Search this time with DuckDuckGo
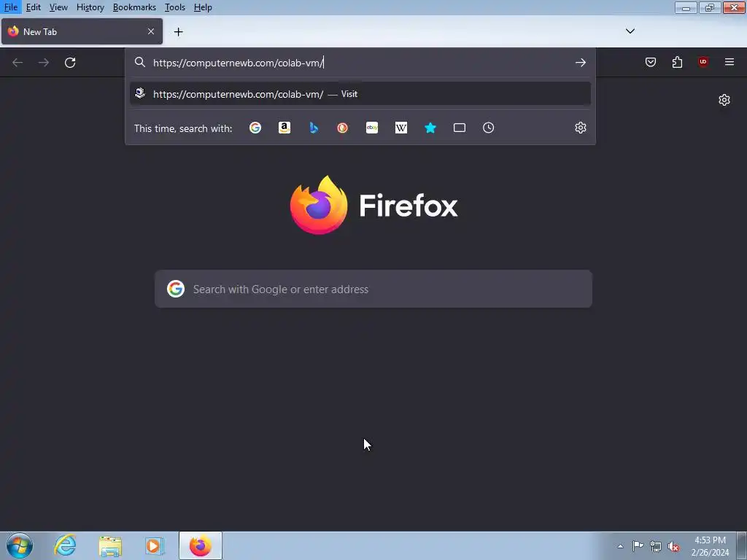Viewport: 747px width, 560px height. pos(343,128)
